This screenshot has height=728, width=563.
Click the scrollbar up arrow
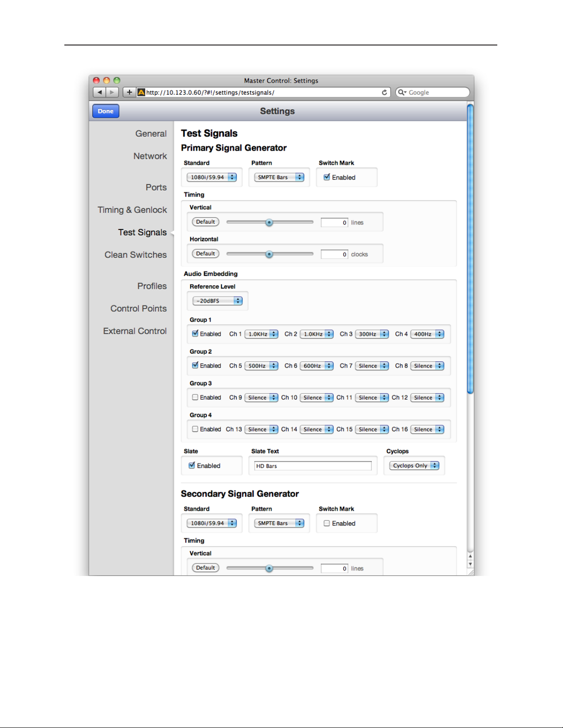[470, 556]
